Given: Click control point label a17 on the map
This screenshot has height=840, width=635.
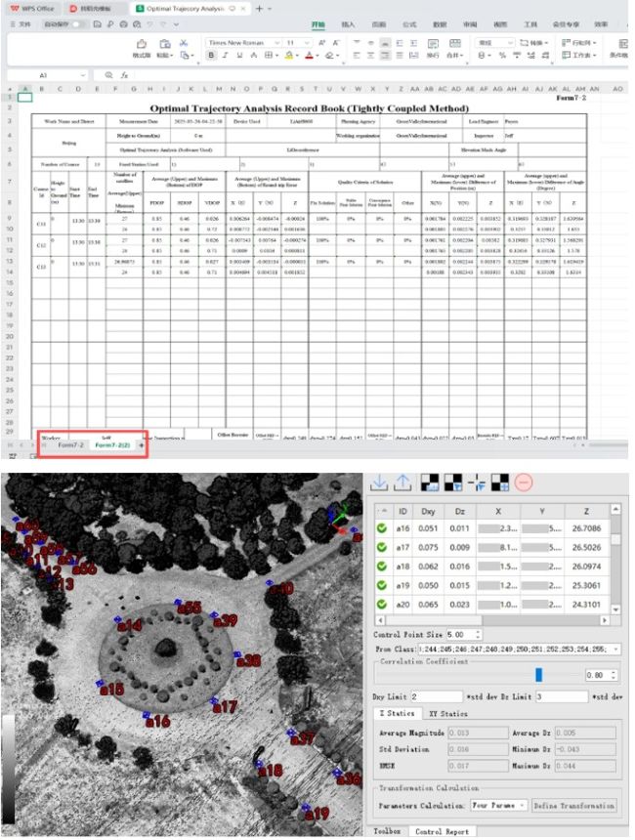Looking at the screenshot, I should pos(225,707).
